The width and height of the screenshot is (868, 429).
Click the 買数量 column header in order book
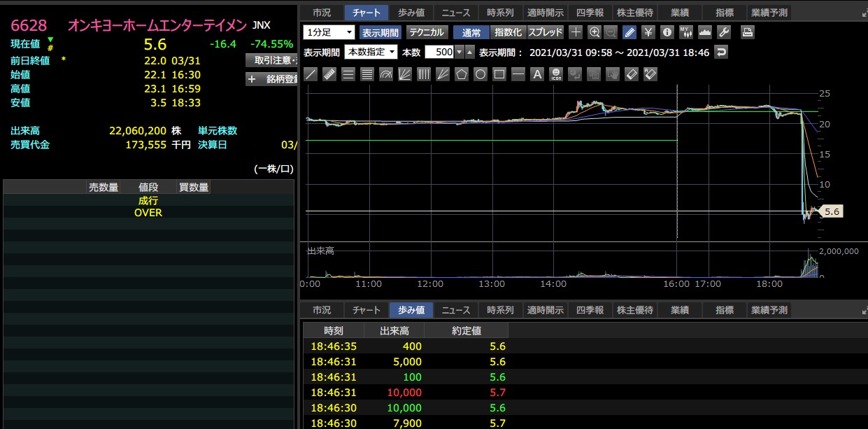pos(194,188)
